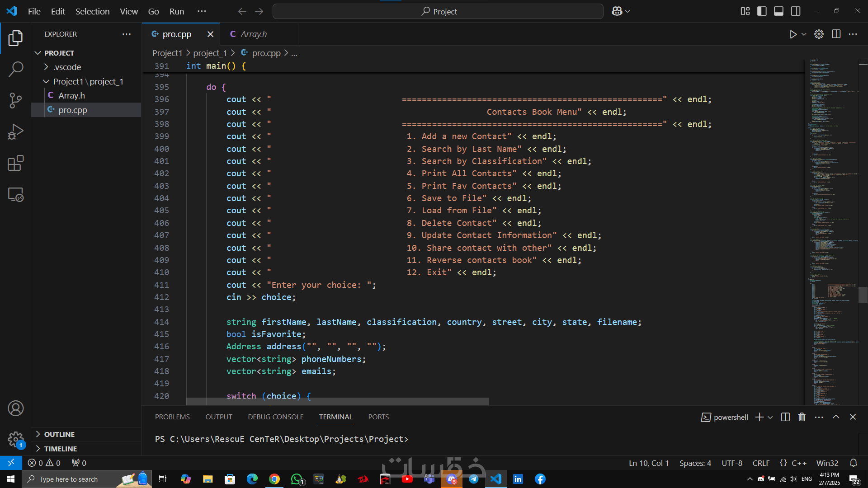Split the editor to the right
This screenshot has height=488, width=868.
pyautogui.click(x=836, y=34)
